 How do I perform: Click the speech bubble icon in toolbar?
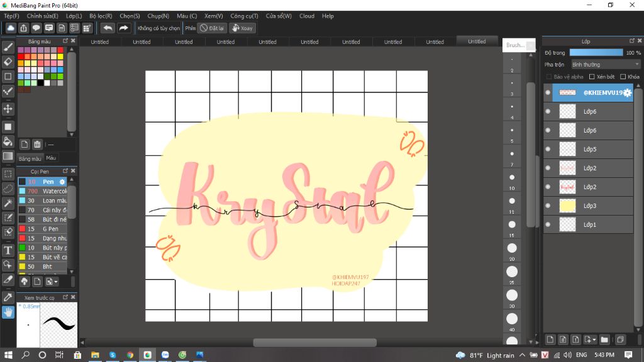pyautogui.click(x=36, y=28)
